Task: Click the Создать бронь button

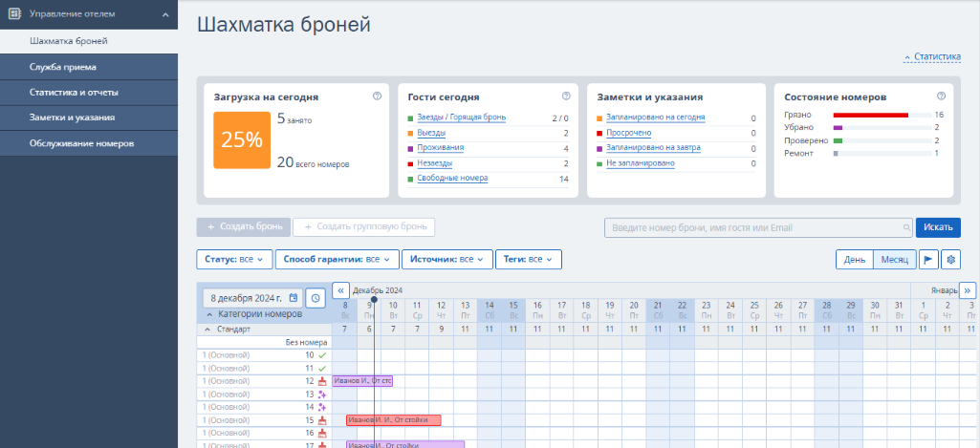Action: point(244,227)
